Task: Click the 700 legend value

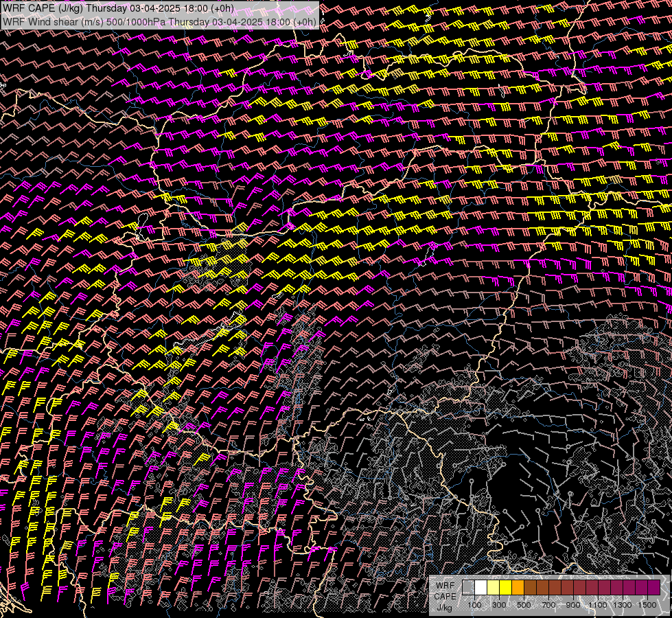Action: [548, 605]
